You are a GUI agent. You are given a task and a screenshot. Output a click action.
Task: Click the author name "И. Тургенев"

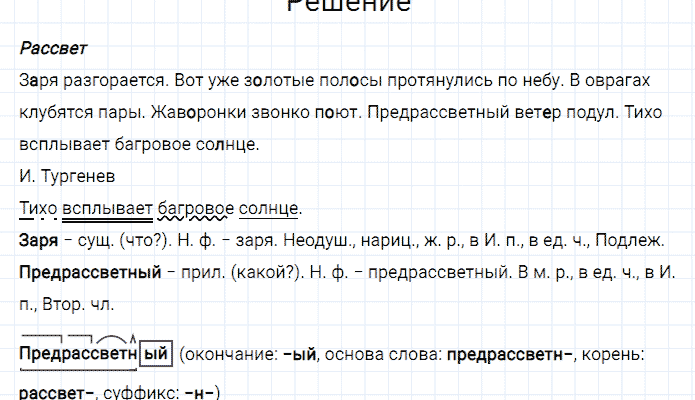point(66,176)
